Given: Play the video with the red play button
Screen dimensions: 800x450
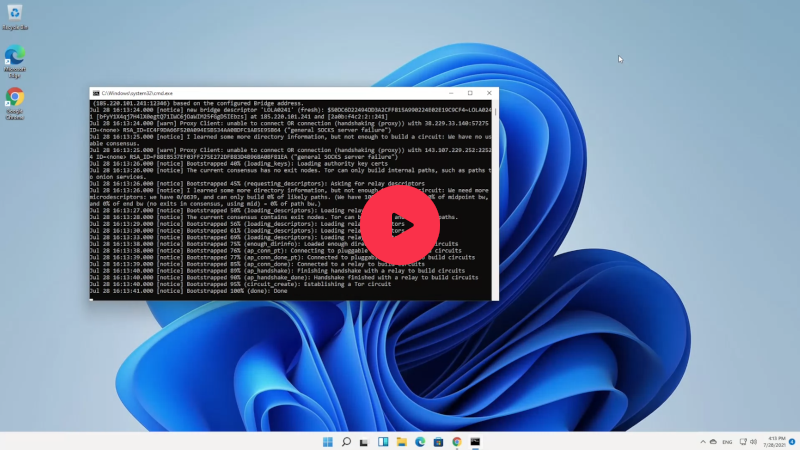Looking at the screenshot, I should [399, 225].
